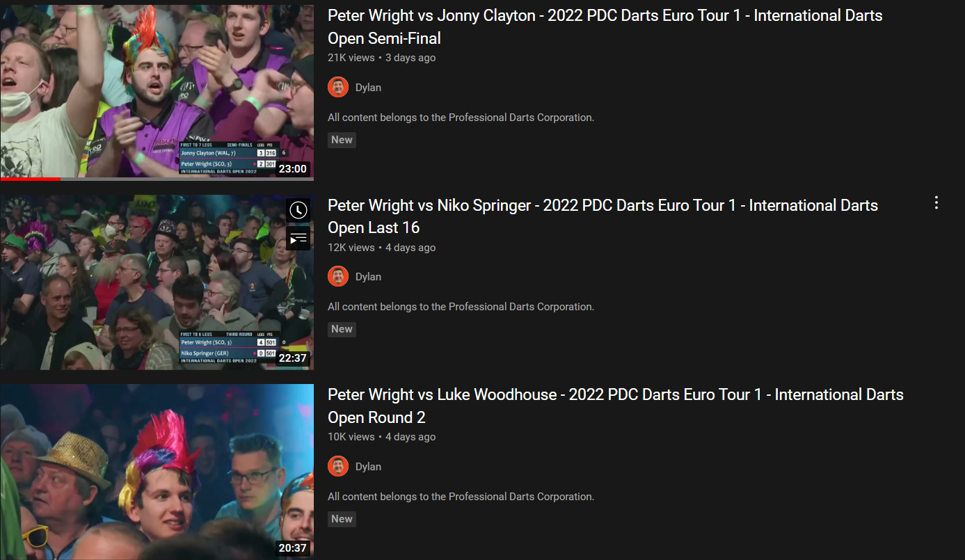Click New badge under Semi-Final video description
The width and height of the screenshot is (965, 560).
(x=342, y=140)
